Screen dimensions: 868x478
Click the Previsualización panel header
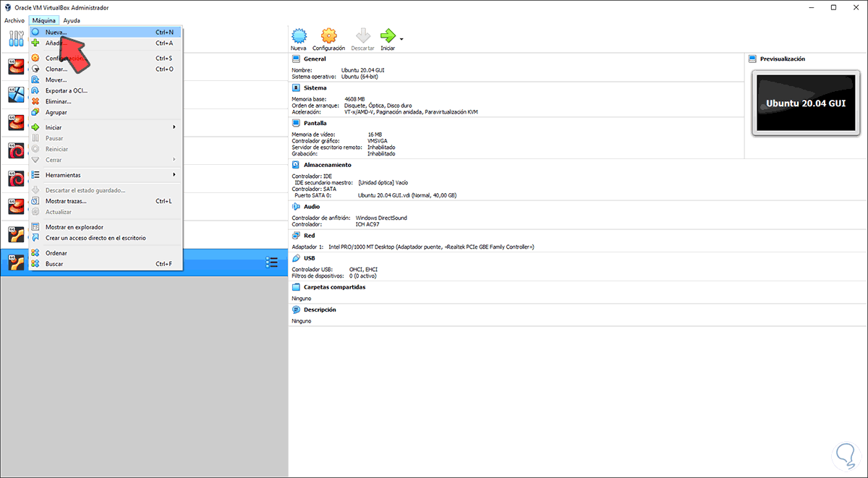click(x=782, y=59)
